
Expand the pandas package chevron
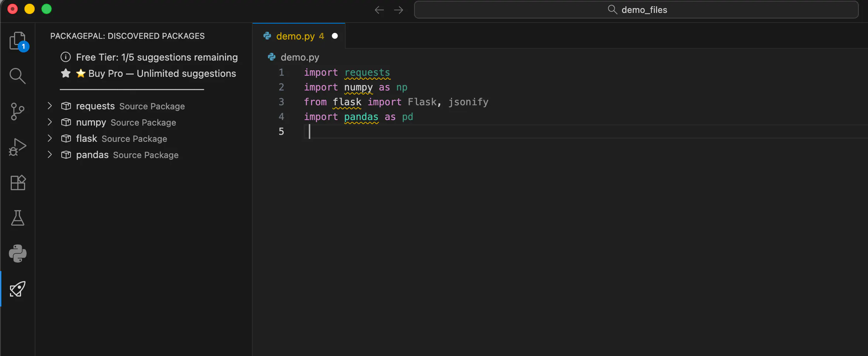click(50, 155)
